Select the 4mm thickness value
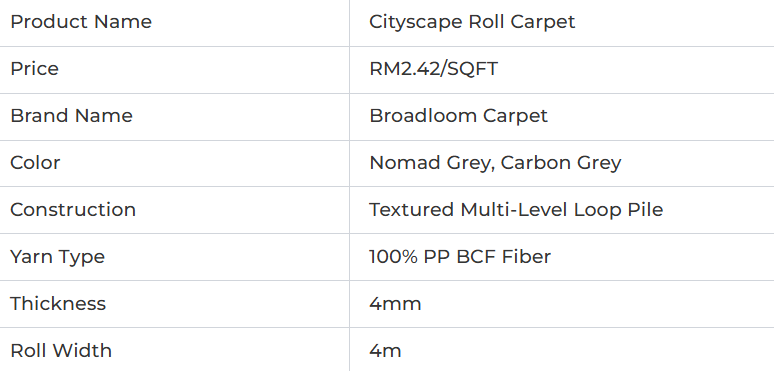Image resolution: width=774 pixels, height=371 pixels. click(395, 304)
